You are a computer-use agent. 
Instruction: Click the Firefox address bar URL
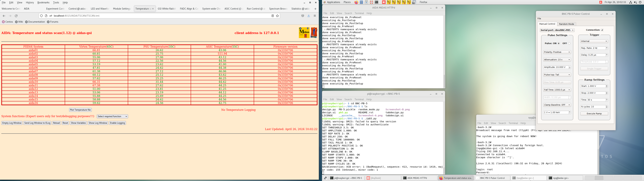[76, 16]
